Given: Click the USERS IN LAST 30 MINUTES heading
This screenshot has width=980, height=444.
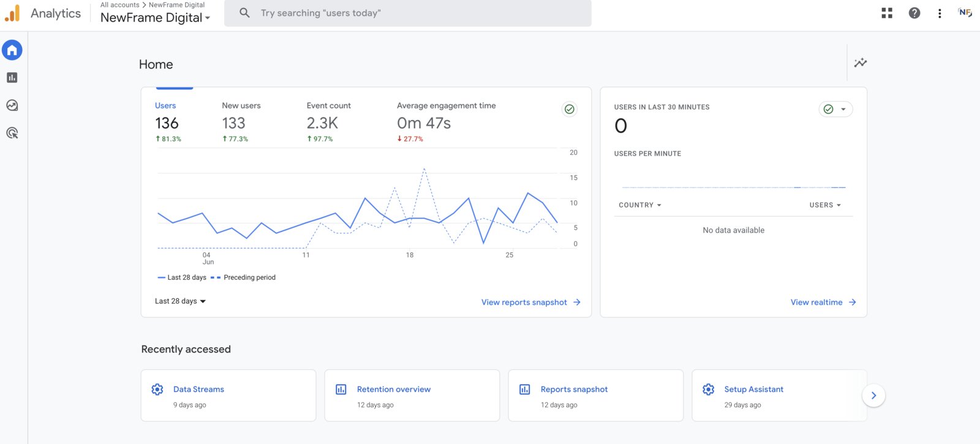Looking at the screenshot, I should click(x=662, y=107).
